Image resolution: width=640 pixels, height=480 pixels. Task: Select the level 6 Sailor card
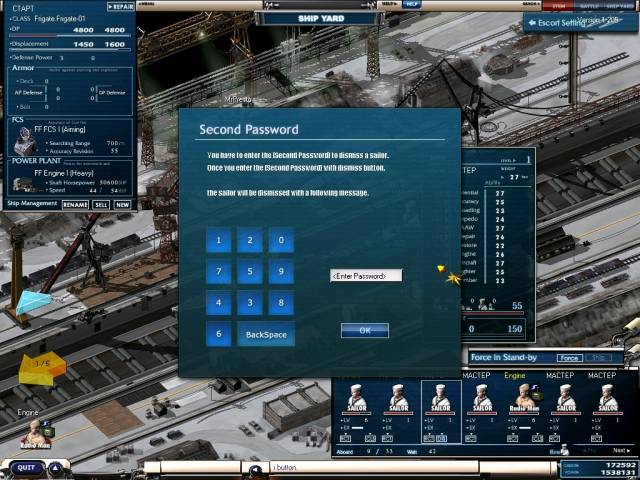357,412
